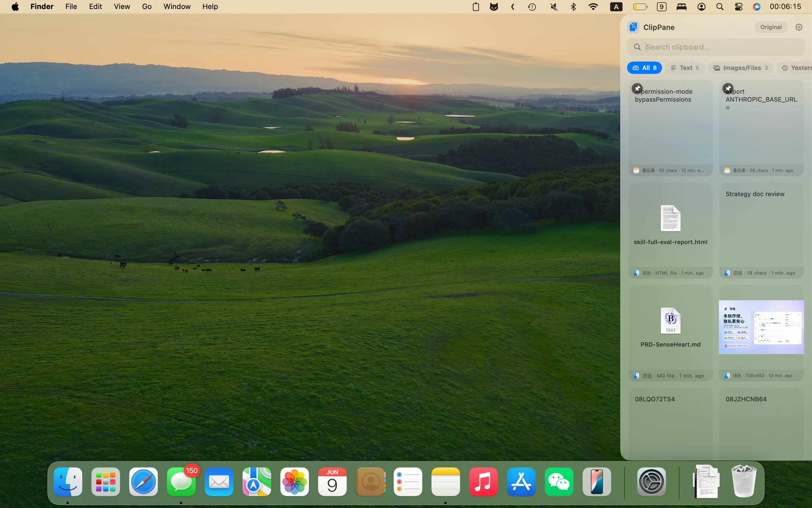The height and width of the screenshot is (508, 812).
Task: Click the Original button in ClipPane
Action: pyautogui.click(x=771, y=27)
